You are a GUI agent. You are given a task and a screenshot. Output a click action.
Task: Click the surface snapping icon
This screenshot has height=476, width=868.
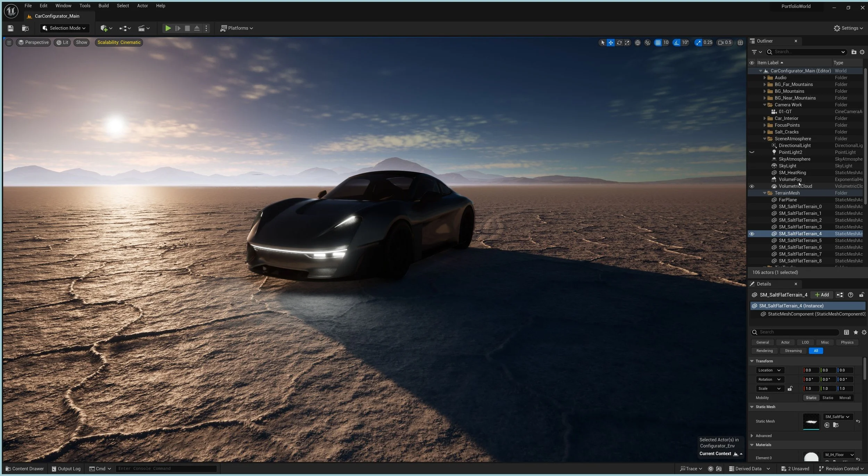[647, 42]
